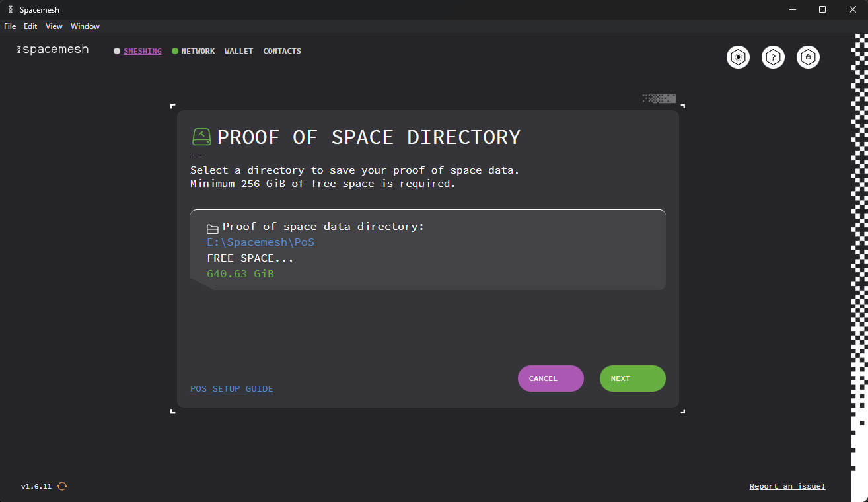Viewport: 868px width, 502px height.
Task: Click the lock wallet icon
Action: [x=808, y=57]
